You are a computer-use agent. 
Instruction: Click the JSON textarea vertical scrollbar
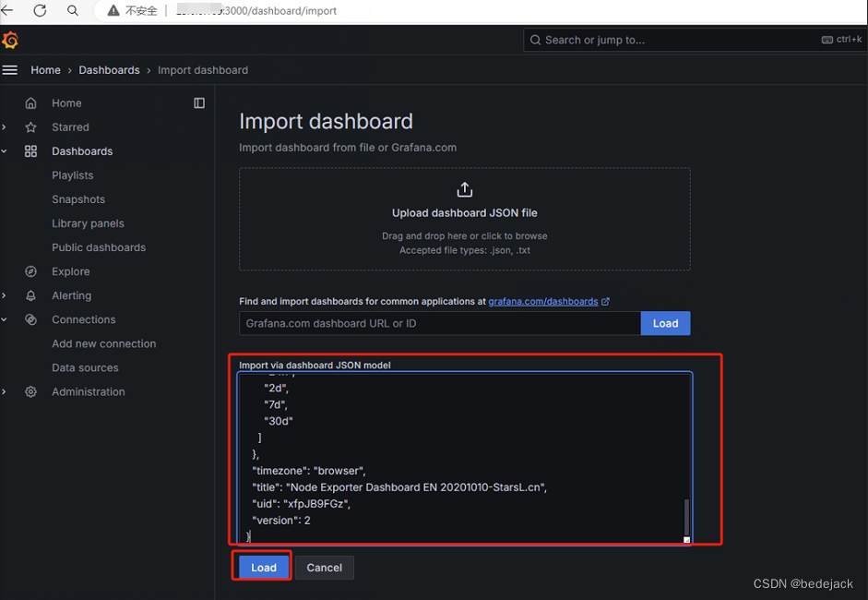[x=685, y=516]
